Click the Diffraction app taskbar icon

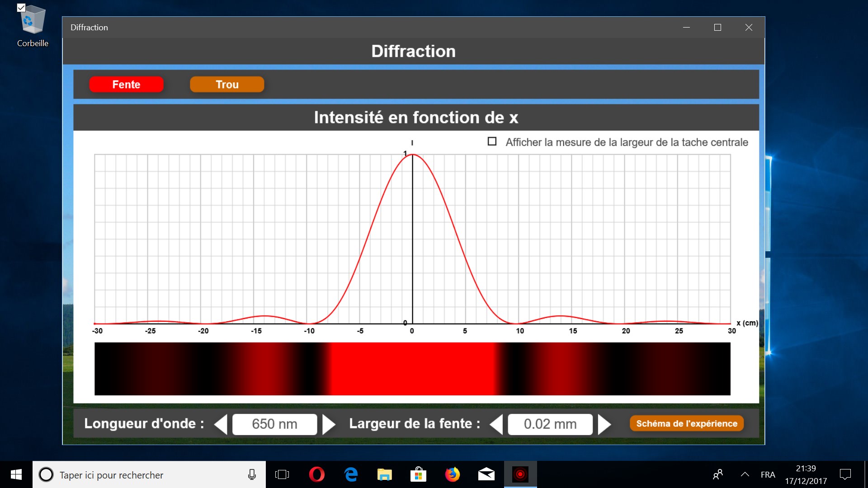coord(520,474)
